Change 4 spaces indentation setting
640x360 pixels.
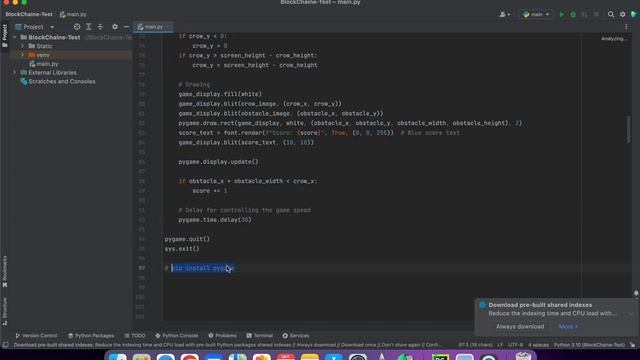pyautogui.click(x=538, y=345)
